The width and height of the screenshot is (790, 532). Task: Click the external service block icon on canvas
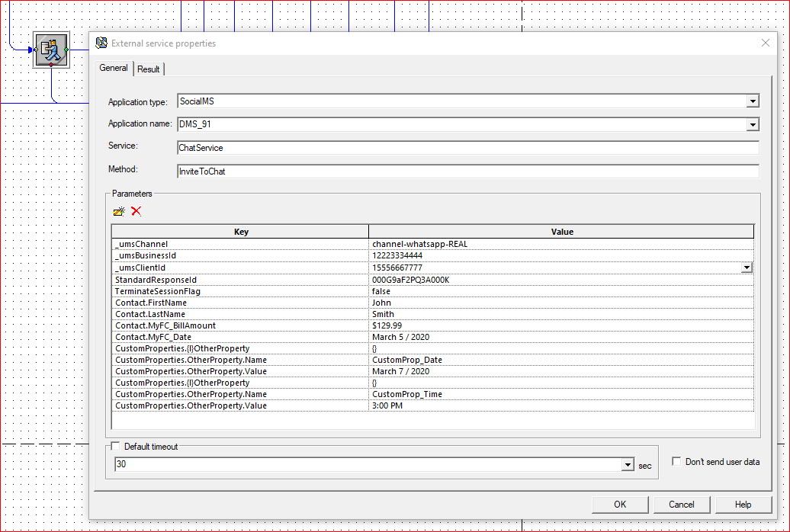coord(50,50)
